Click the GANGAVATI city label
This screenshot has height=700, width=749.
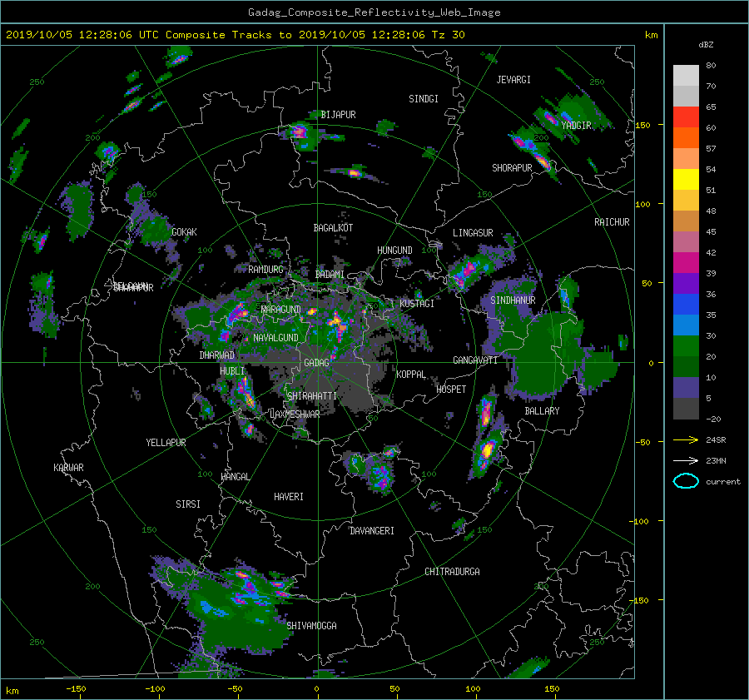(x=475, y=360)
